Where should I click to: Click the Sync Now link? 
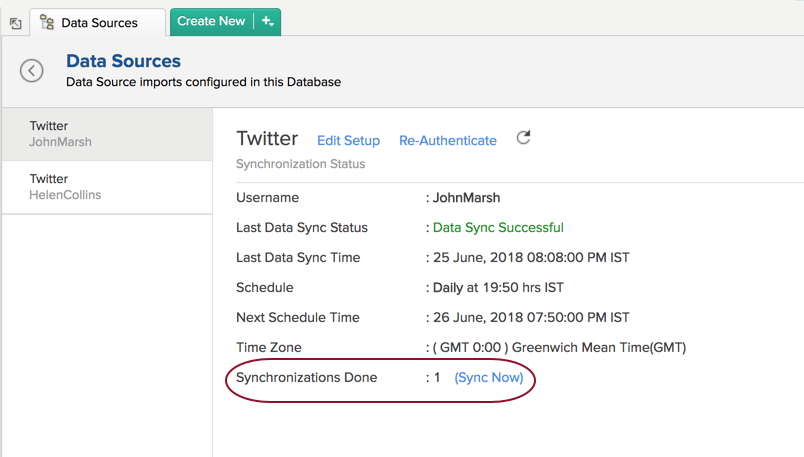[x=489, y=377]
